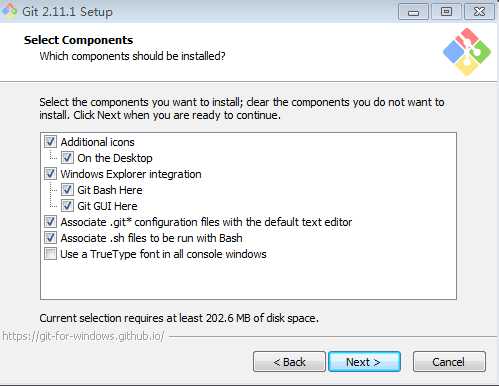Select the Additional icons label text

click(97, 142)
